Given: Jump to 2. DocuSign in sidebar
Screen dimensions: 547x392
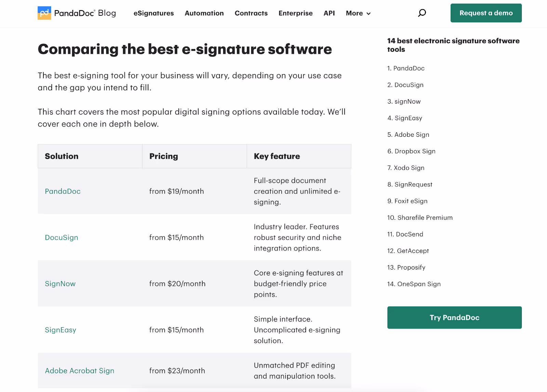Looking at the screenshot, I should point(405,85).
